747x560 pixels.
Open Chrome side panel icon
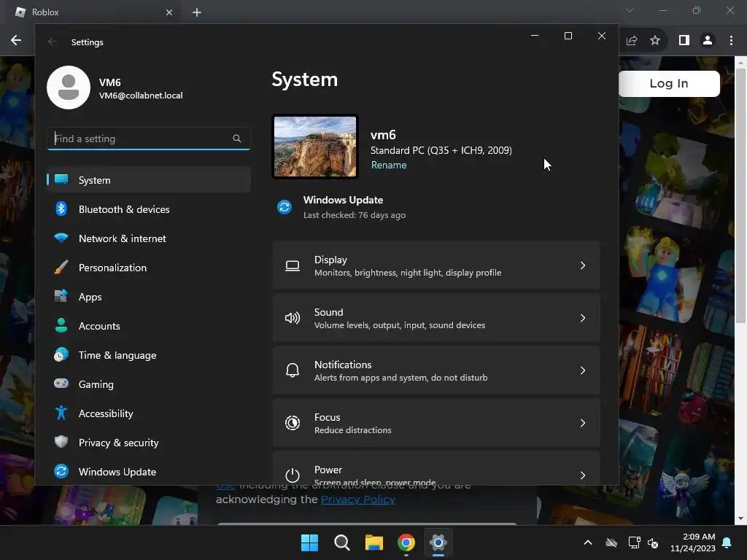tap(684, 41)
